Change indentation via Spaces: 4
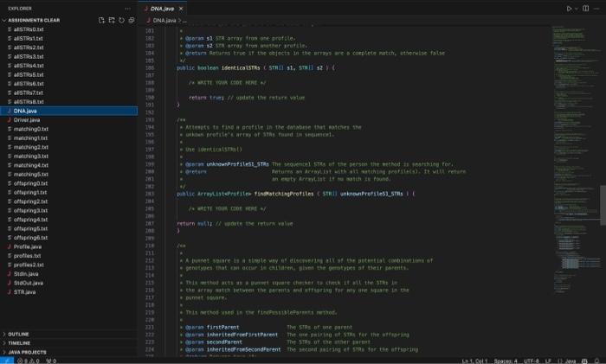This screenshot has width=606, height=364. click(506, 361)
